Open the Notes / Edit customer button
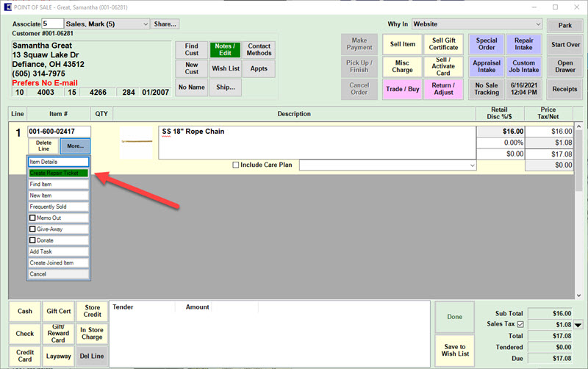This screenshot has height=369, width=588. [x=225, y=49]
